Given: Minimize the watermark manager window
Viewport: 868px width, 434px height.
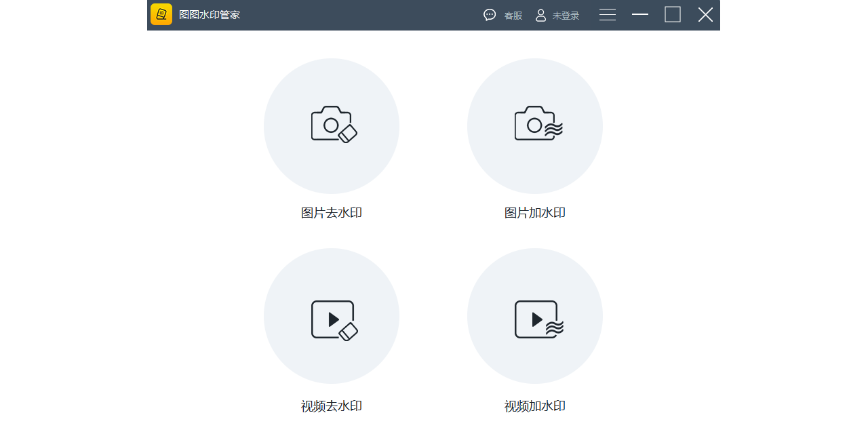Looking at the screenshot, I should point(640,14).
